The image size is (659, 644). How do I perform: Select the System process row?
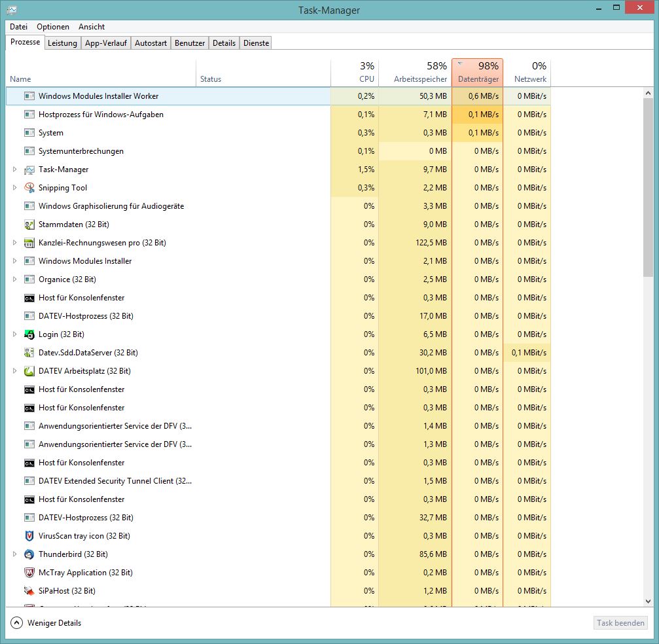click(278, 133)
